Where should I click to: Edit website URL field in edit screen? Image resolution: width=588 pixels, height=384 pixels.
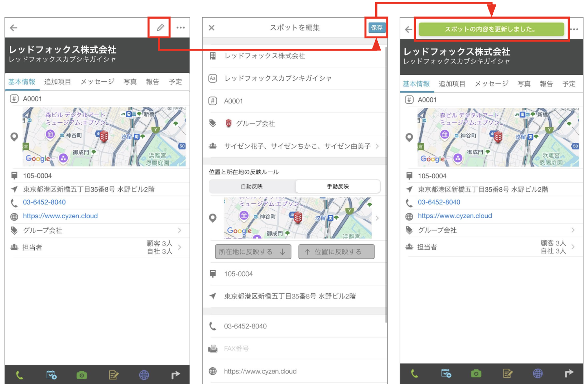(x=295, y=371)
